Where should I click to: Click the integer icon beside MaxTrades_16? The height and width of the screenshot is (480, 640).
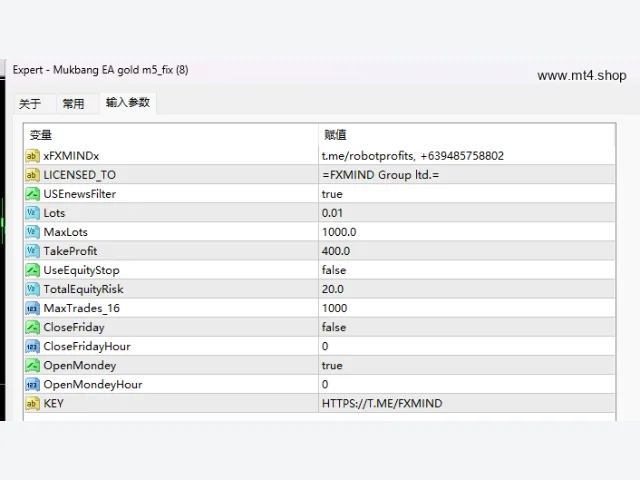pos(32,308)
